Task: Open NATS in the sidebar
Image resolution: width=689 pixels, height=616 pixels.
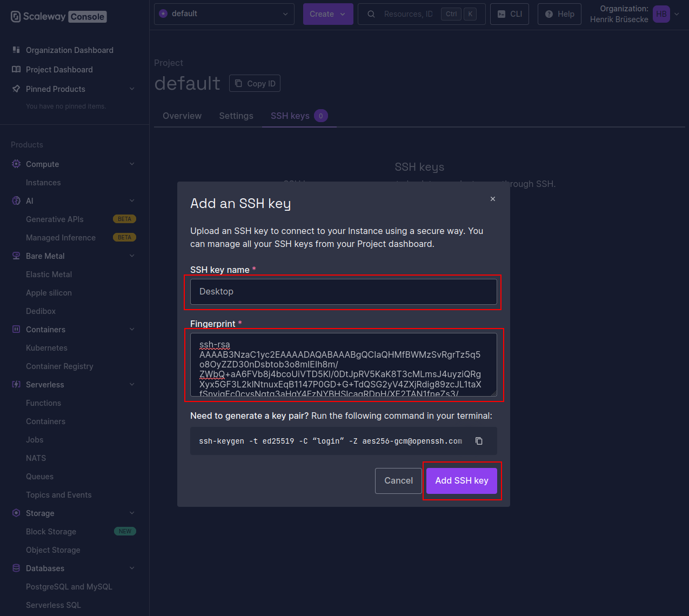Action: click(36, 458)
